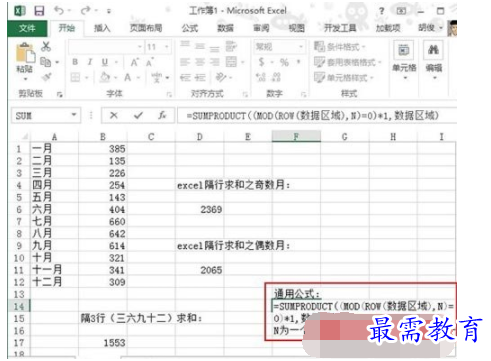This screenshot has height=361, width=491.
Task: Open the Font (字体) dialog launcher
Action: pyautogui.click(x=169, y=95)
